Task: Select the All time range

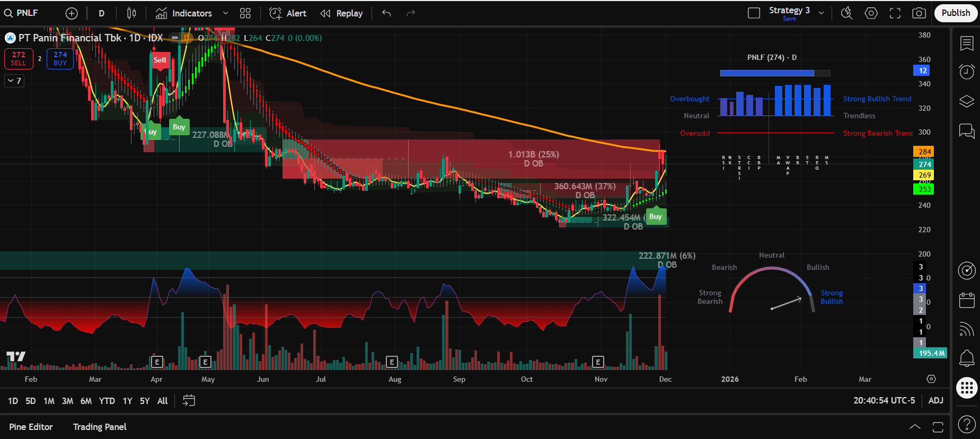Action: tap(163, 401)
